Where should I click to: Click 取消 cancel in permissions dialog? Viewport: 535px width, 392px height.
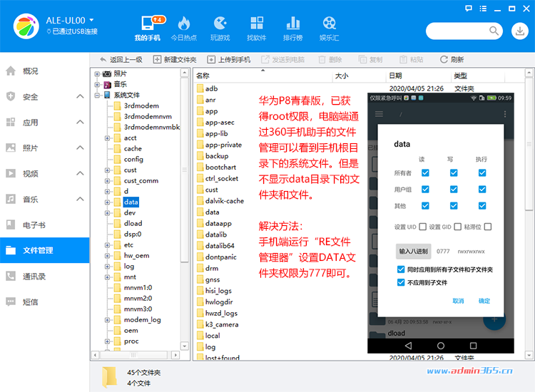pos(458,301)
